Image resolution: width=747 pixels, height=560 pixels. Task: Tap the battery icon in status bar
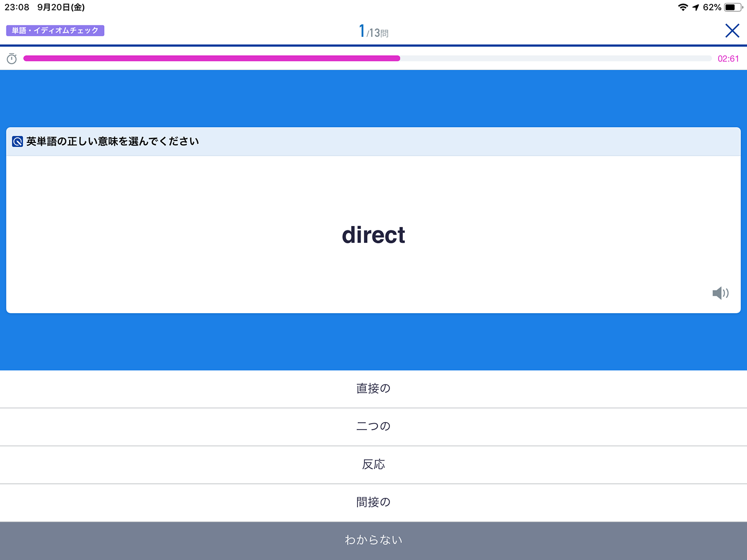733,7
